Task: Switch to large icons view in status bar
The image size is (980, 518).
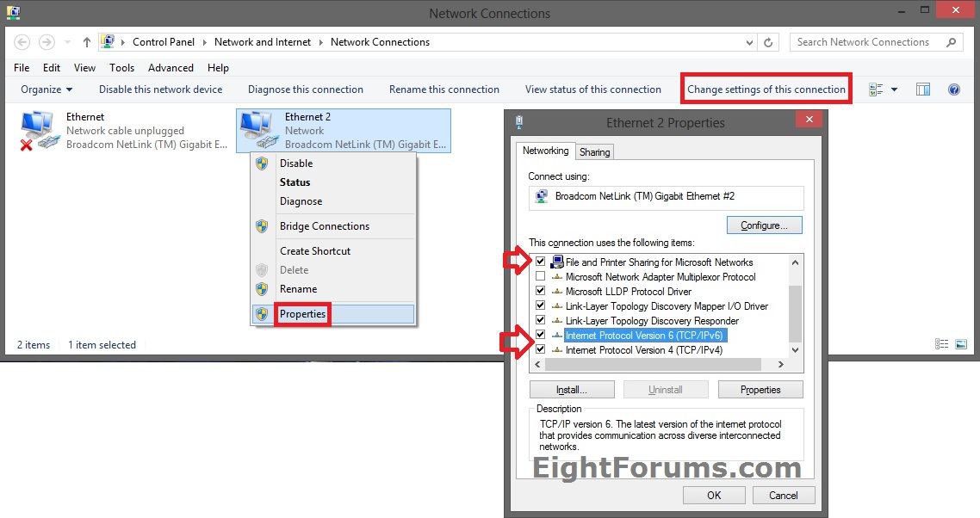Action: 960,344
